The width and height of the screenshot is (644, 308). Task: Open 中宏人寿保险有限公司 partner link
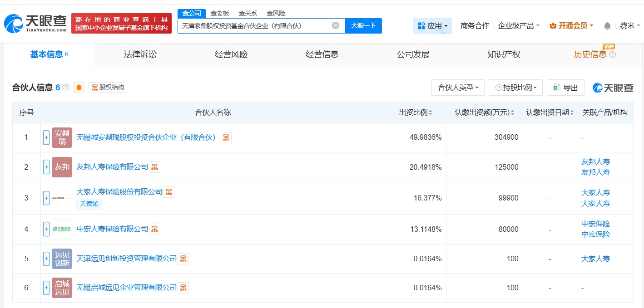click(x=112, y=230)
